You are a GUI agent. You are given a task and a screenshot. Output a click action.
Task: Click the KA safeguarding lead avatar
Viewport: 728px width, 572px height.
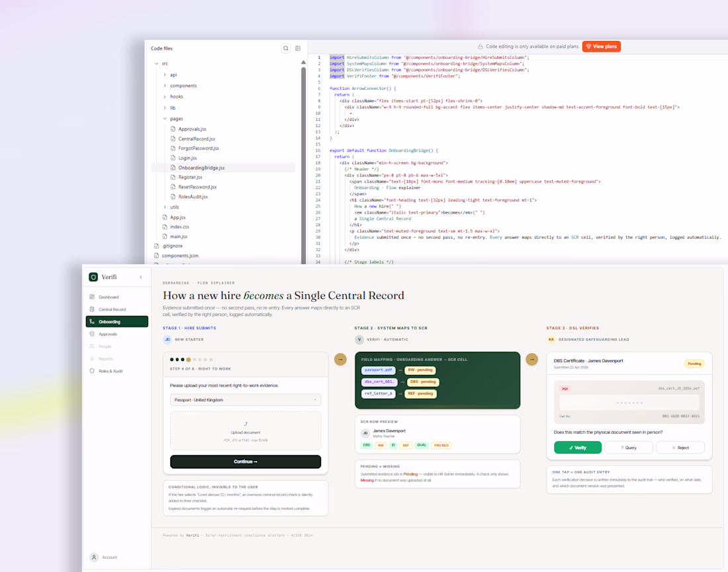click(x=551, y=340)
